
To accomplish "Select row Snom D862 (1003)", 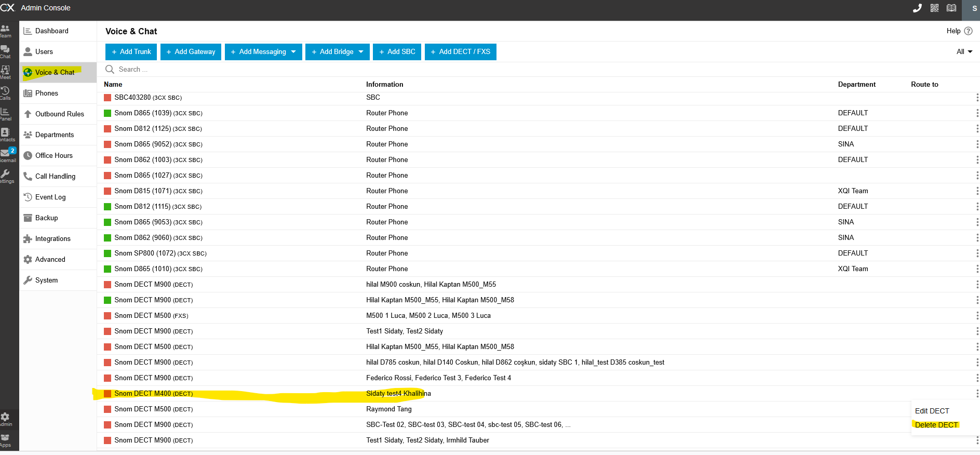I will pyautogui.click(x=538, y=160).
